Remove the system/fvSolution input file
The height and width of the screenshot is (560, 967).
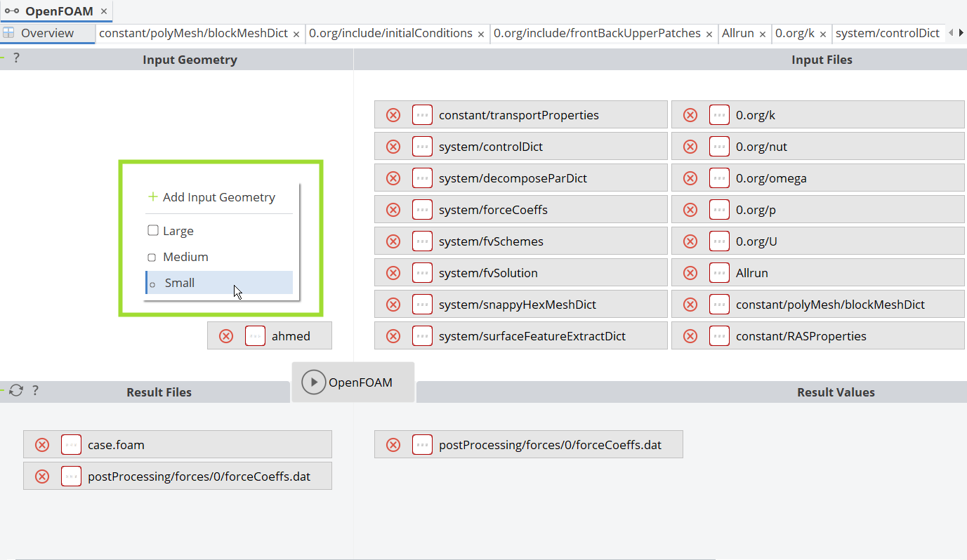393,273
